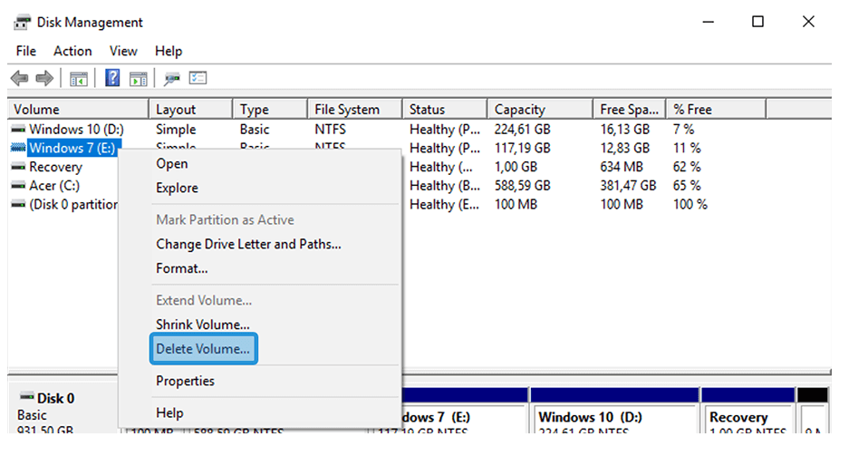Open the File menu
The width and height of the screenshot is (868, 456).
(26, 51)
